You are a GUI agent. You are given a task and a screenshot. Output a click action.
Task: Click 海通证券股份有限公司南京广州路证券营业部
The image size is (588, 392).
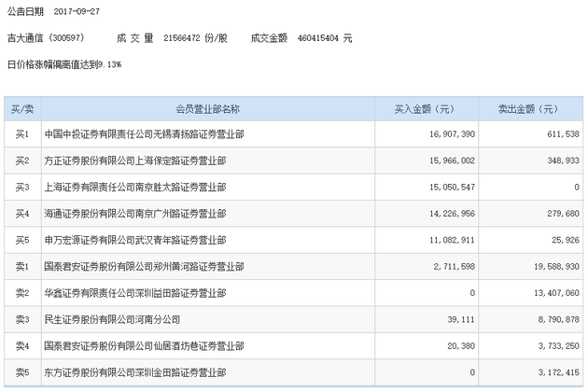click(135, 214)
